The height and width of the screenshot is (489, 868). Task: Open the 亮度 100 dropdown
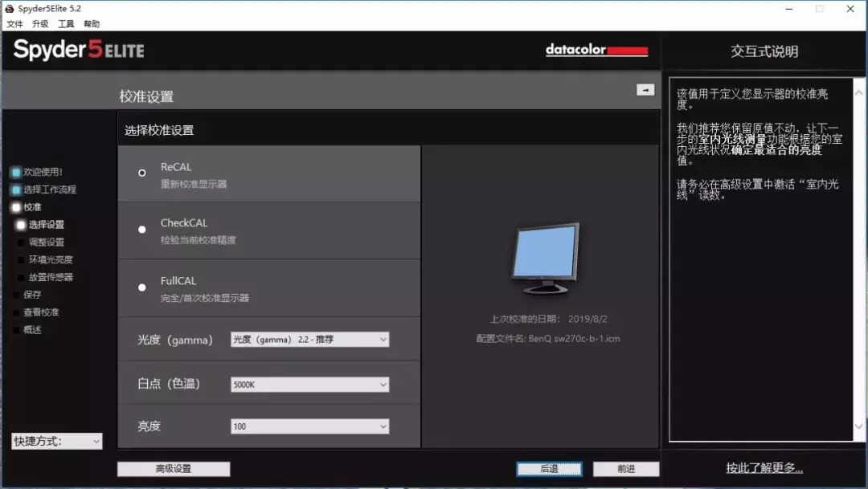pyautogui.click(x=310, y=426)
